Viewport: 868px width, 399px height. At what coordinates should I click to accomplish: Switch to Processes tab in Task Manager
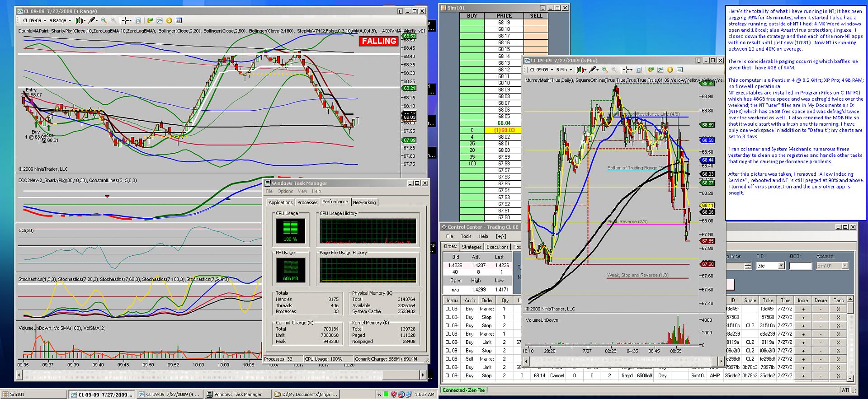307,202
